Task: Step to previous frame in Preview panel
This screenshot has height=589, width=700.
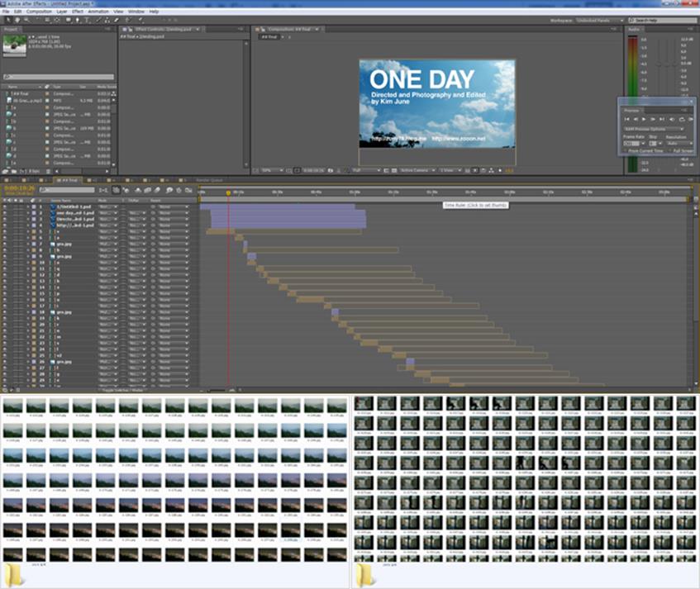Action: (x=636, y=119)
